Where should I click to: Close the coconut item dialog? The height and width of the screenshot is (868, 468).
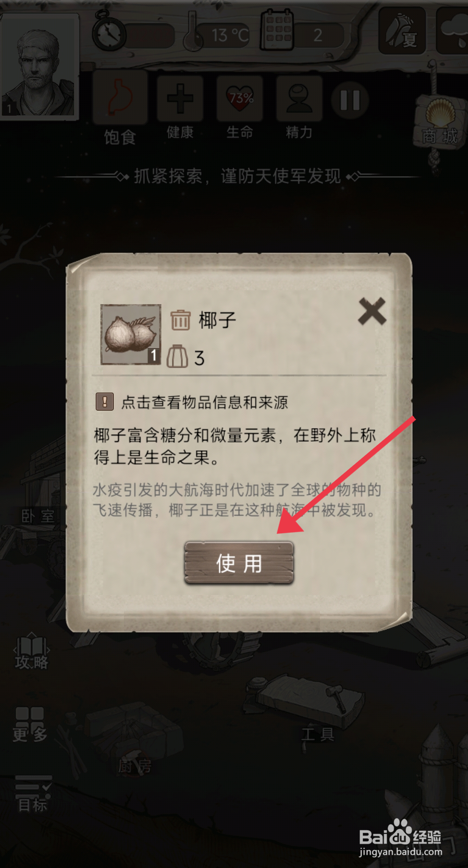[372, 312]
